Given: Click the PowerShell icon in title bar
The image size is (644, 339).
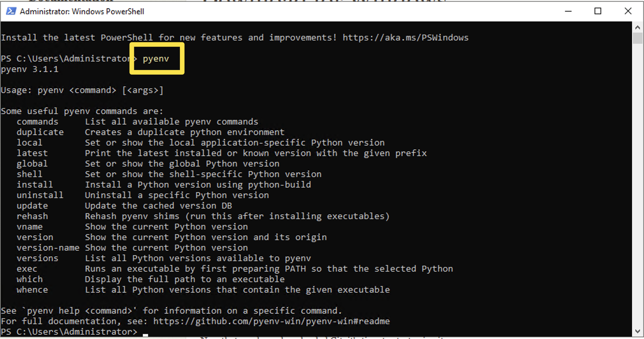Looking at the screenshot, I should click(11, 11).
